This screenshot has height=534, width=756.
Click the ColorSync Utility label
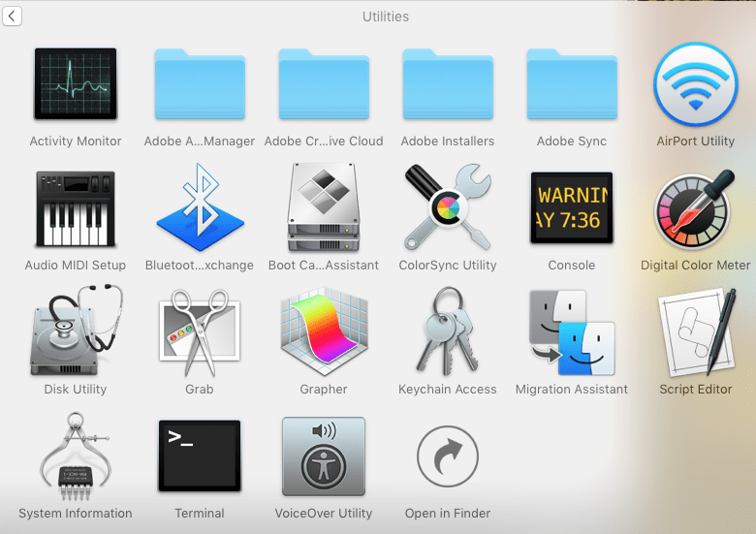448,266
